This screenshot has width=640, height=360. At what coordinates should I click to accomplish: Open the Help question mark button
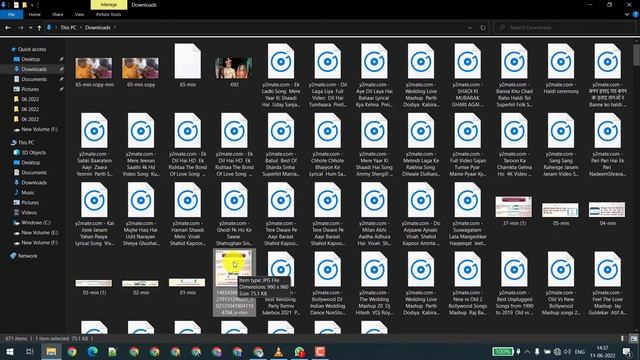point(636,14)
